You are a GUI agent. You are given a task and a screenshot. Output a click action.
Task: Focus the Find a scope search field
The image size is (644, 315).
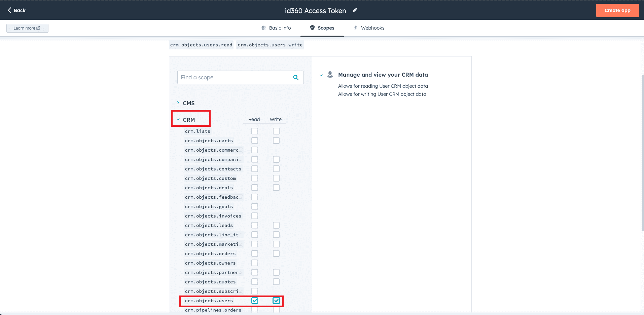(240, 77)
